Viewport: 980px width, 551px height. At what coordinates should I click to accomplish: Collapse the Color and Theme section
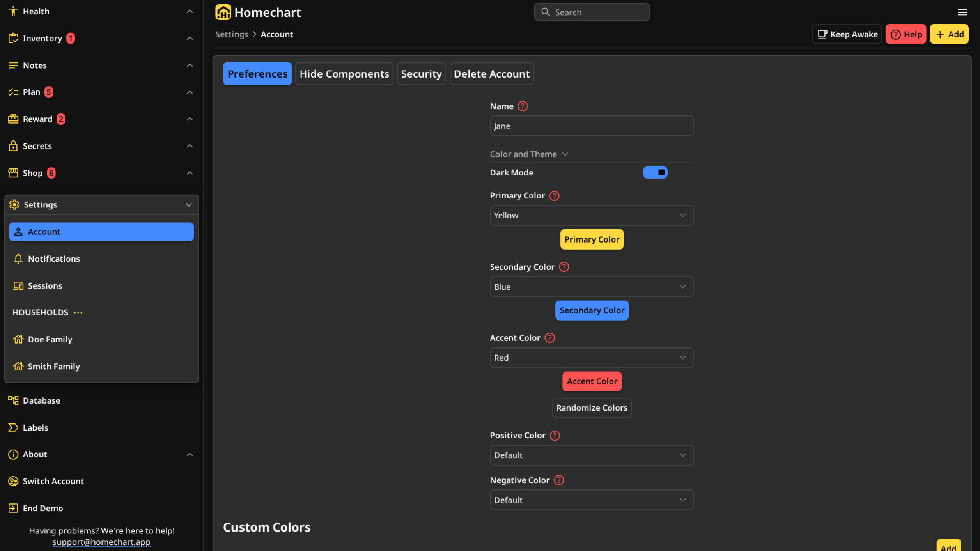click(x=529, y=154)
